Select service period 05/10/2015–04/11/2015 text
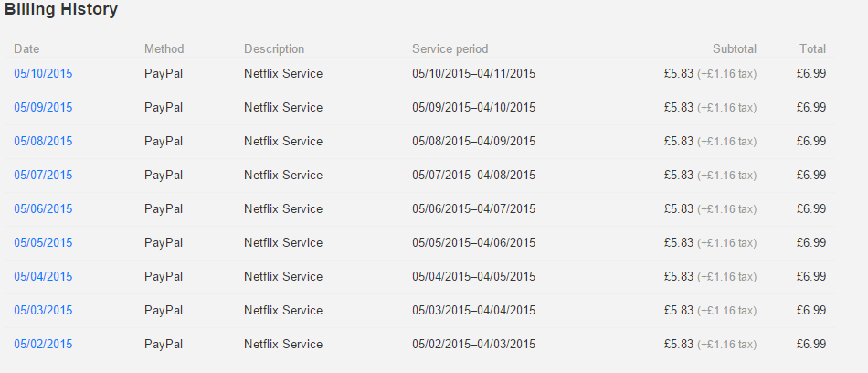The height and width of the screenshot is (373, 868). tap(474, 73)
